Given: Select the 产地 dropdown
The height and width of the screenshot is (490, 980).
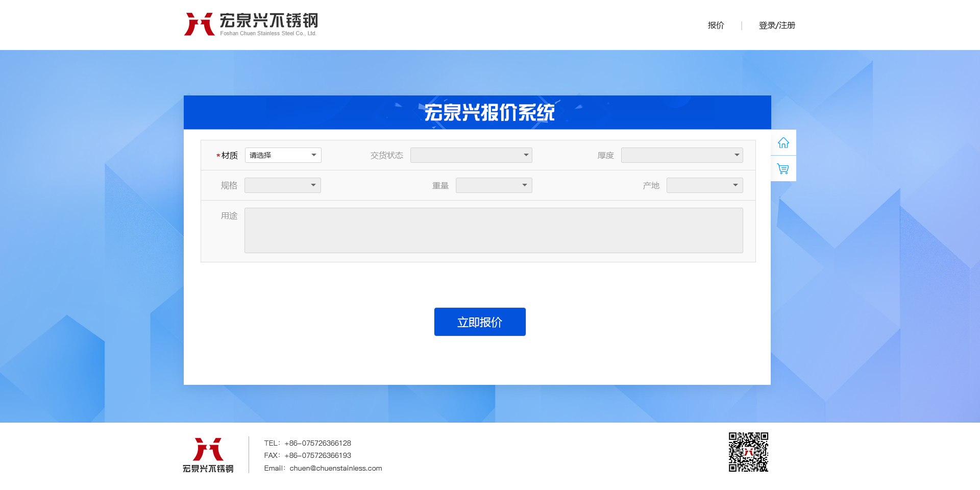Looking at the screenshot, I should [x=704, y=185].
